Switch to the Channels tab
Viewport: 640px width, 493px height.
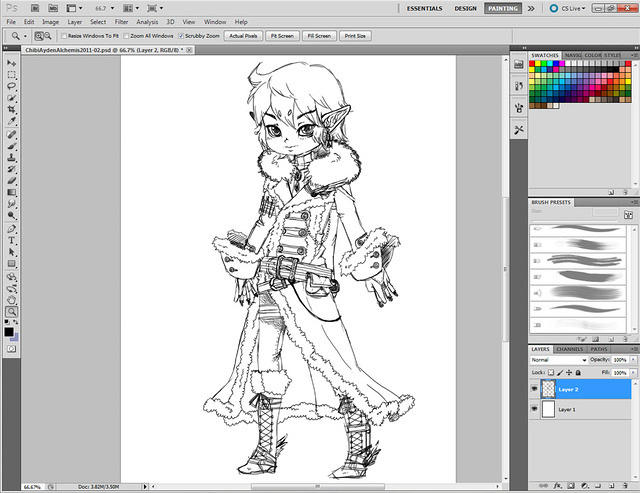(570, 349)
